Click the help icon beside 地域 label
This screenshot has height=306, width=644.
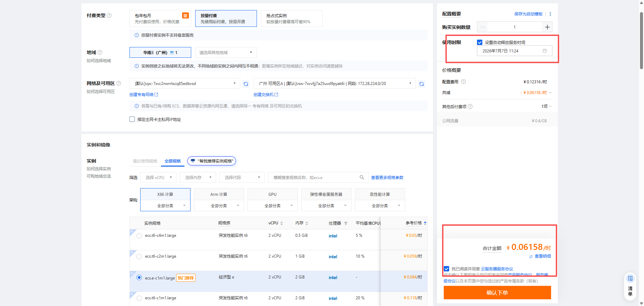click(100, 52)
